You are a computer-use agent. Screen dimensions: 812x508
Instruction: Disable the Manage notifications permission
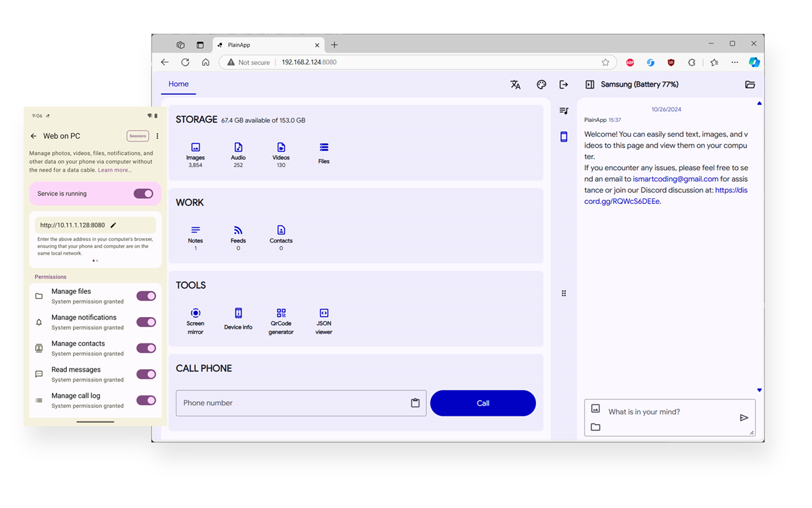[146, 322]
